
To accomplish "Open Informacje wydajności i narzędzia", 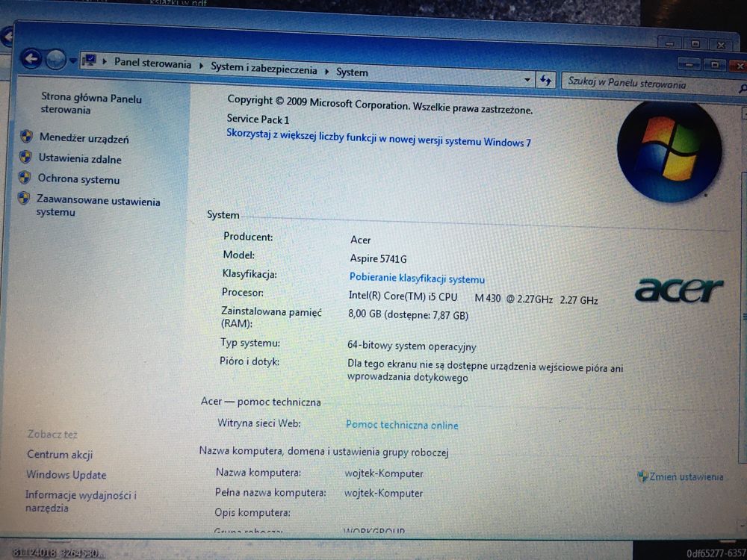I will tap(81, 501).
